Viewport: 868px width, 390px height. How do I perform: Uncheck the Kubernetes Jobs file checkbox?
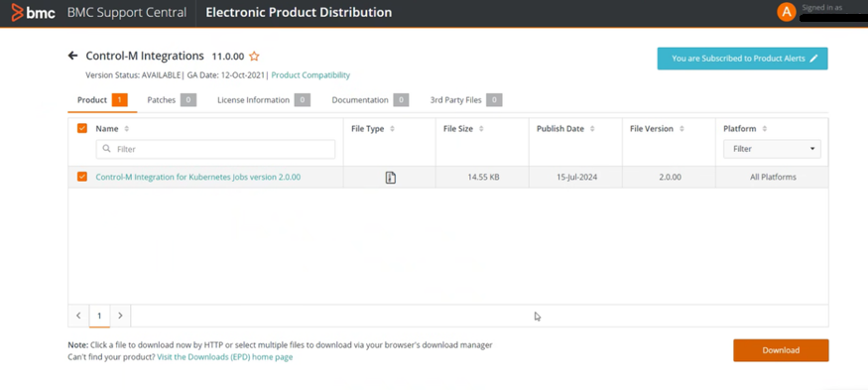(82, 177)
